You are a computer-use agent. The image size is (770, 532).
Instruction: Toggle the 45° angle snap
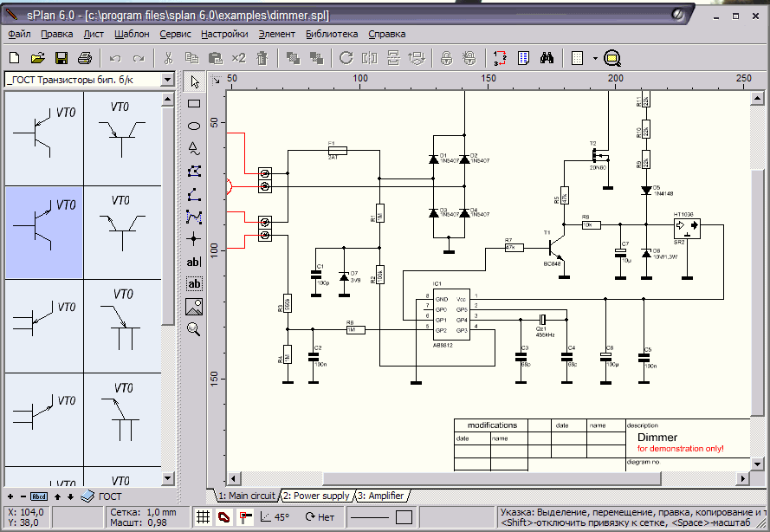click(x=274, y=517)
